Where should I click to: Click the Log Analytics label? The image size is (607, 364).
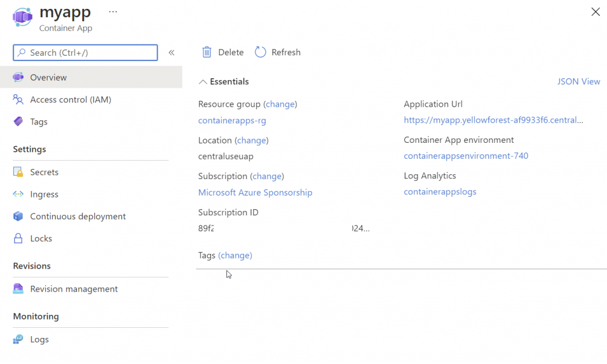[x=430, y=176]
